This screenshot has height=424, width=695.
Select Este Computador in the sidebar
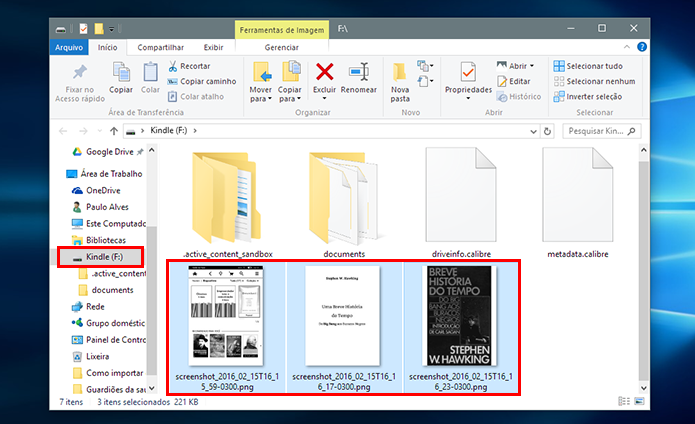[109, 223]
